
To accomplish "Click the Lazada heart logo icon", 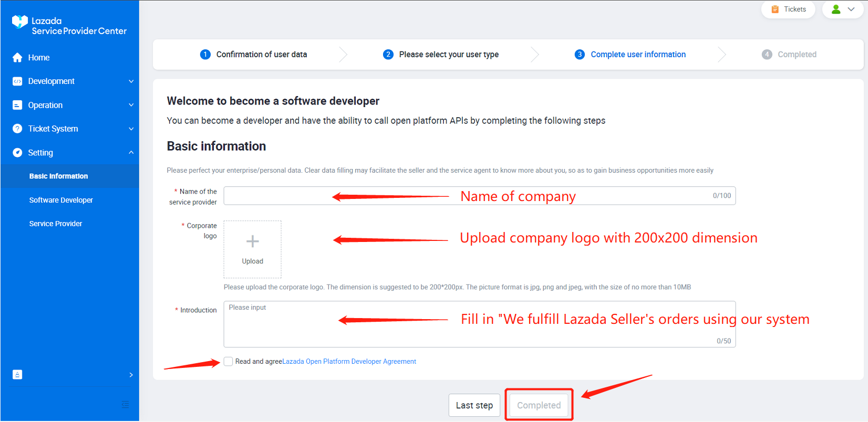I will pyautogui.click(x=20, y=22).
